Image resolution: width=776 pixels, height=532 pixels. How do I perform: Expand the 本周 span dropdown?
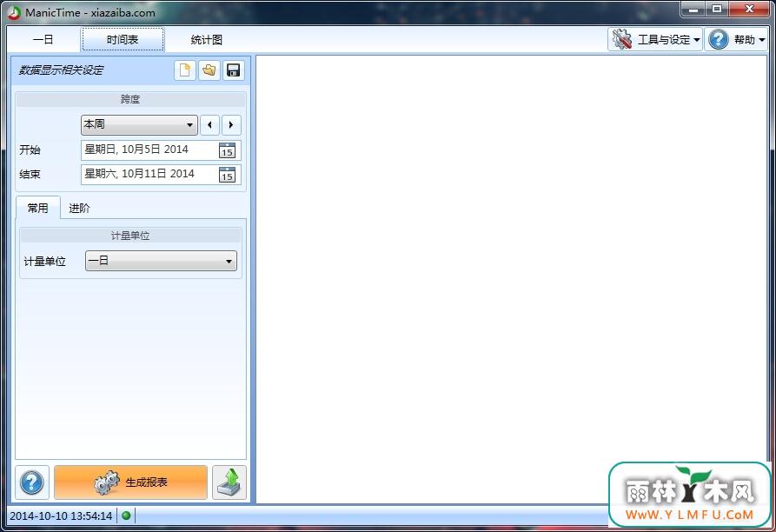coord(139,124)
